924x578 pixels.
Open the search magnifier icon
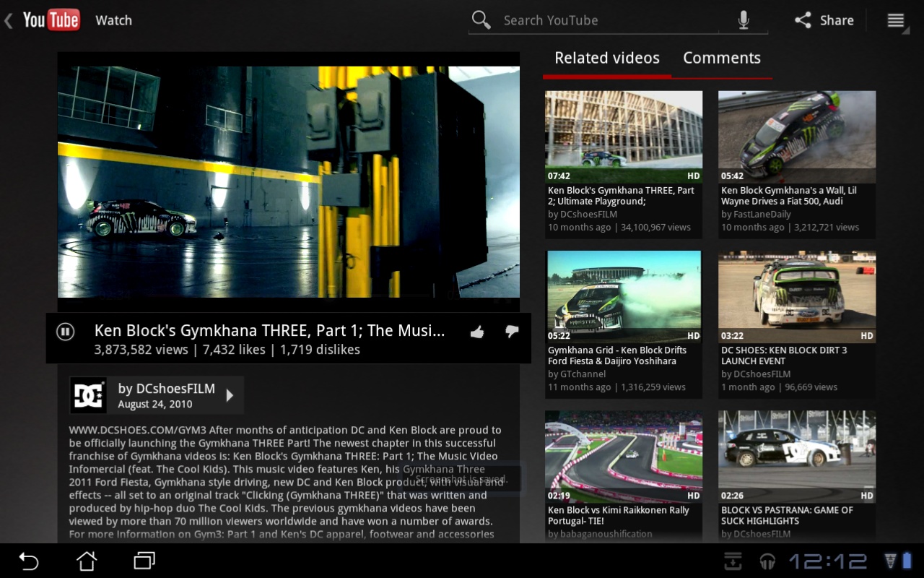(481, 20)
